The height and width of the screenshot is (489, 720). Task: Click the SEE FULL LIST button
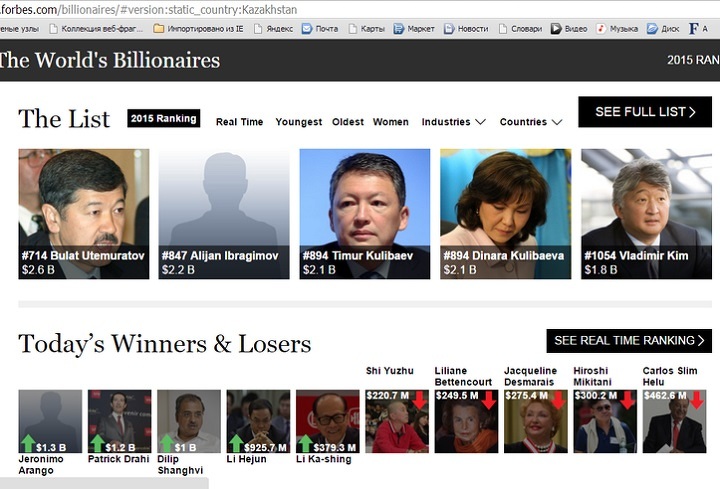coord(645,112)
